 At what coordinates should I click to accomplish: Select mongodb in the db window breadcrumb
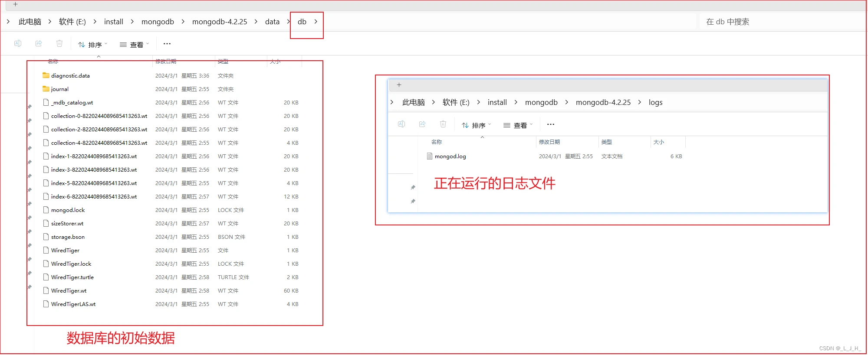(x=158, y=22)
